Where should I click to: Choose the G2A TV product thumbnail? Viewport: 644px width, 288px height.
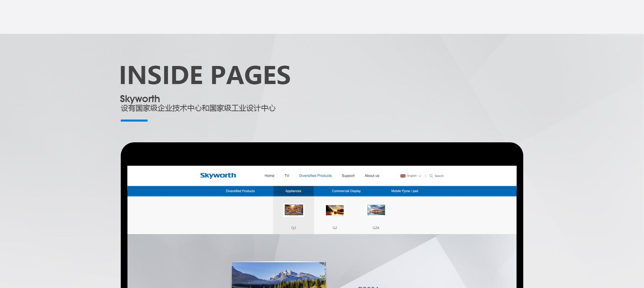point(376,210)
